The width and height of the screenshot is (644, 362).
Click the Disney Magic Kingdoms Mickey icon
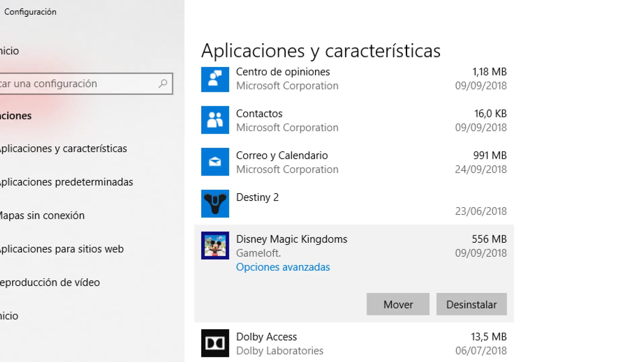[x=215, y=245]
